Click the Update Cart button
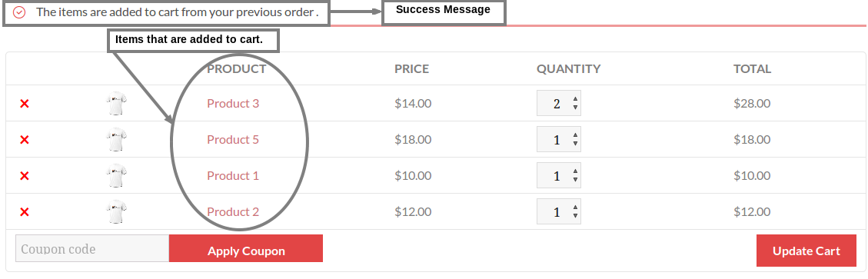The width and height of the screenshot is (868, 279). pos(806,251)
